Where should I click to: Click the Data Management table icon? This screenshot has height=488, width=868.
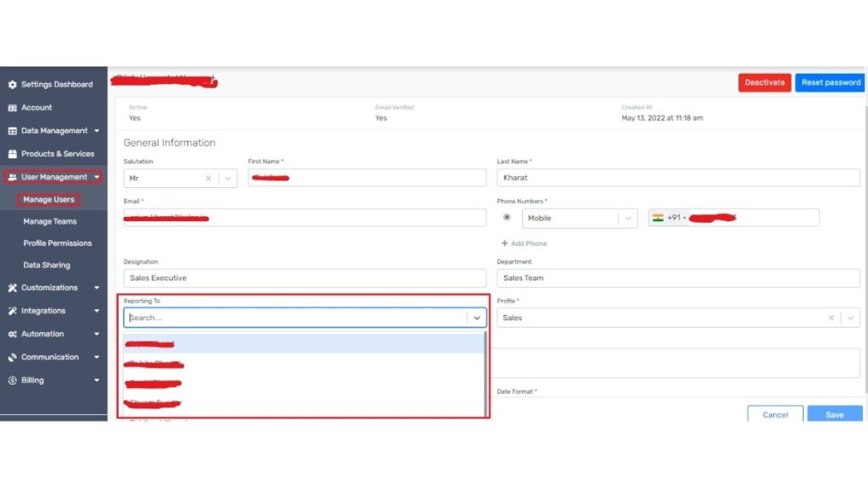point(13,131)
